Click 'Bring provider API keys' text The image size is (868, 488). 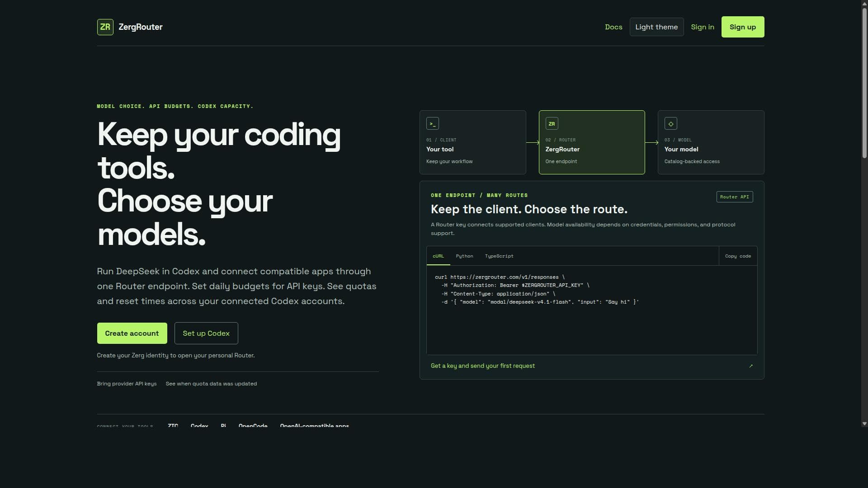point(127,384)
